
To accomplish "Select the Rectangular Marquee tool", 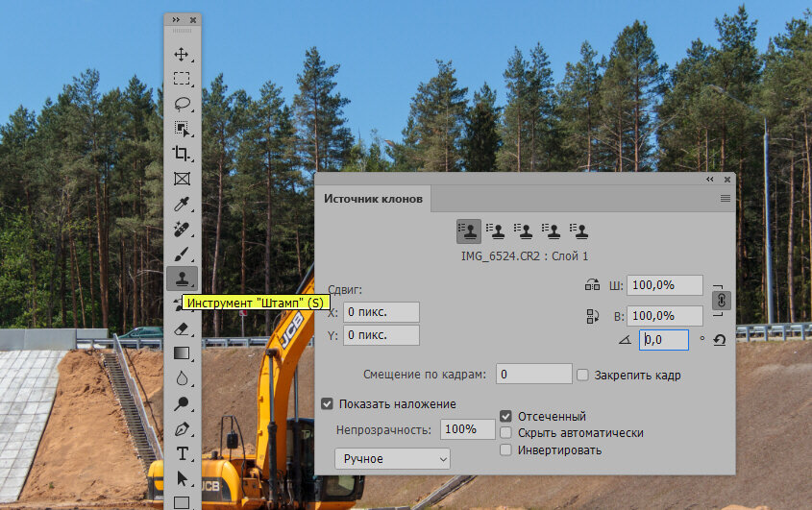I will pos(182,79).
